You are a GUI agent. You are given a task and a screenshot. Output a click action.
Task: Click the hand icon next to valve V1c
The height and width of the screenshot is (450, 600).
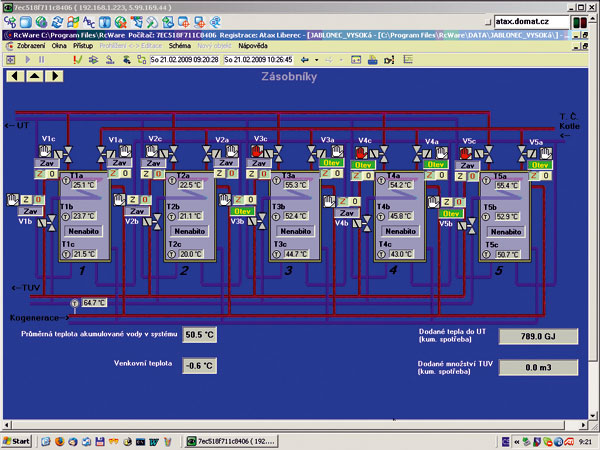pyautogui.click(x=45, y=151)
